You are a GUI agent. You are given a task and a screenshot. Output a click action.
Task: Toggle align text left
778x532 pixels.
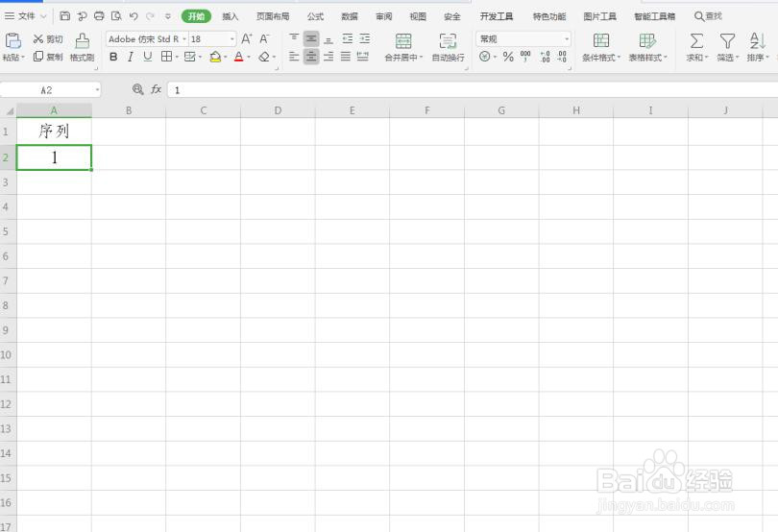click(294, 57)
